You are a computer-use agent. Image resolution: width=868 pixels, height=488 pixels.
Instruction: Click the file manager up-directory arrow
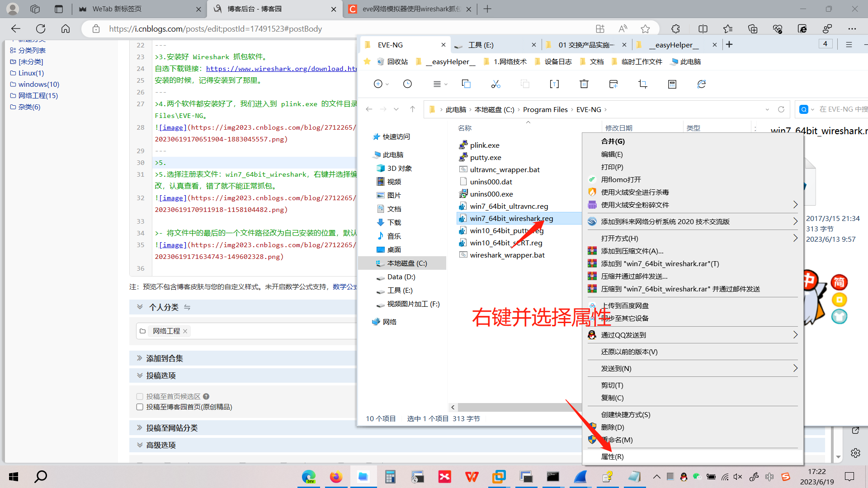[412, 109]
